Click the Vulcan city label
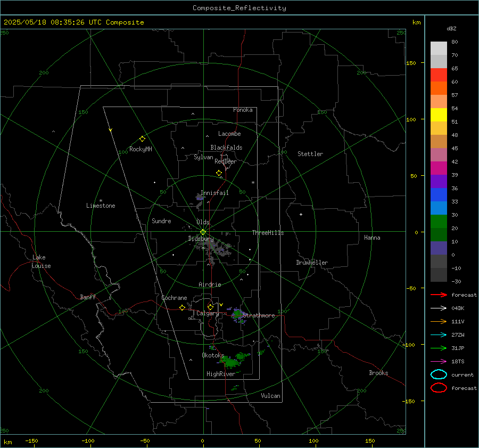Screen dimensions: 479x448 271,396
